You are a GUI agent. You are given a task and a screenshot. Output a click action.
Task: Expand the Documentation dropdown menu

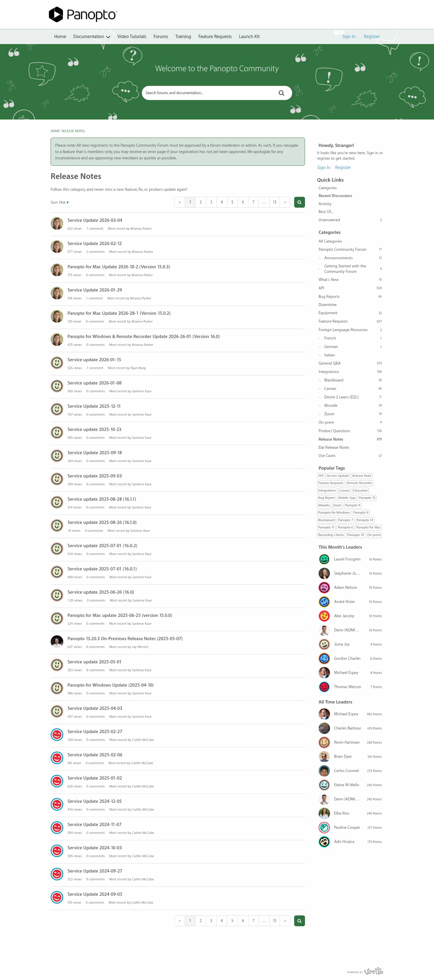[x=92, y=37]
